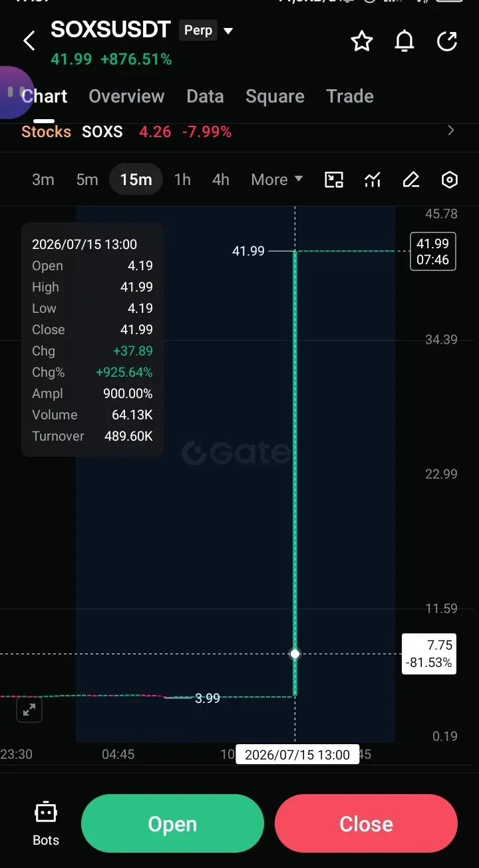Select the 3m timeframe

coord(43,180)
